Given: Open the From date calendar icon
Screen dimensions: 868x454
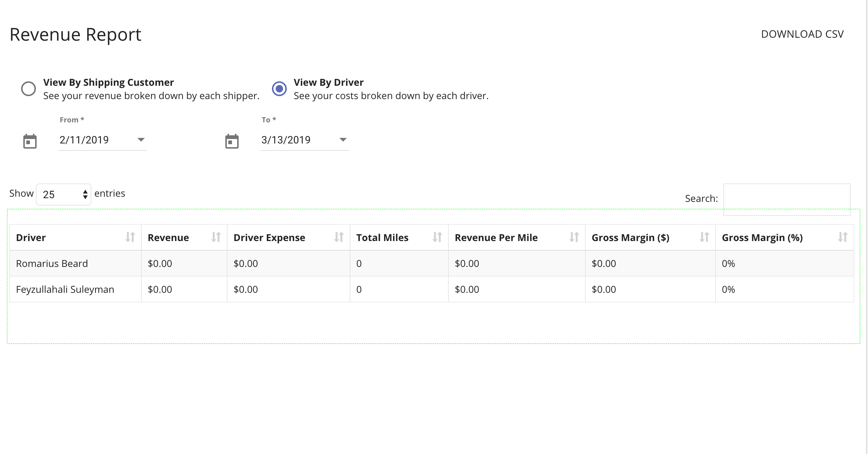Looking at the screenshot, I should point(30,141).
